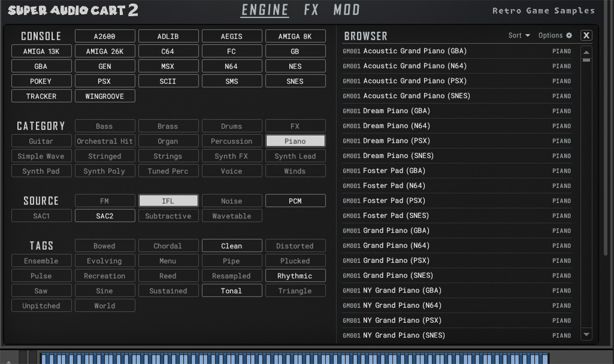Viewport: 614px width, 364px height.
Task: Toggle the A2600 console filter
Action: click(x=105, y=36)
